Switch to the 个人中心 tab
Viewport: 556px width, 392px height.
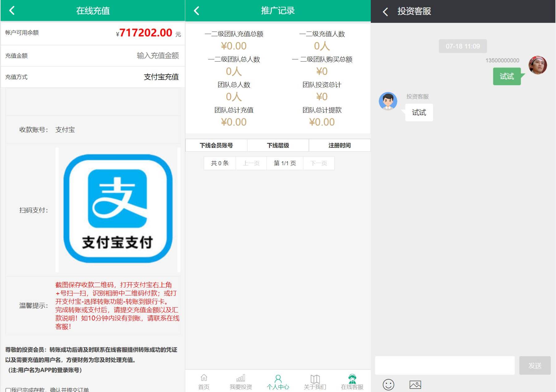click(x=278, y=382)
